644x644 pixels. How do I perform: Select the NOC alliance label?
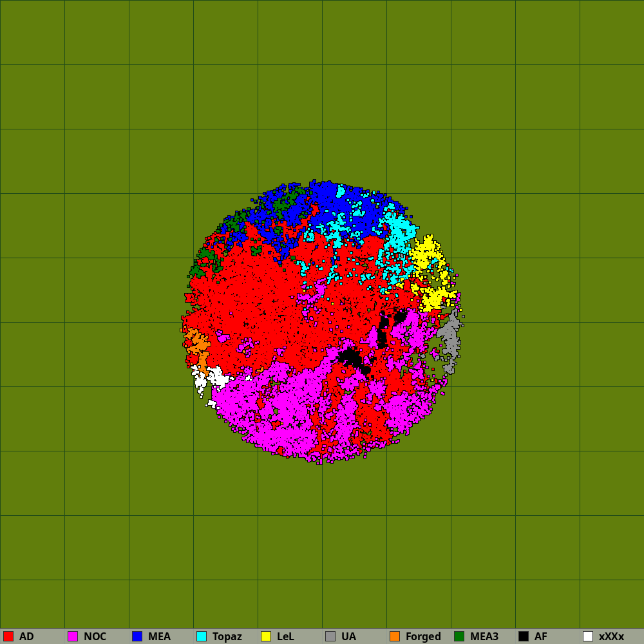[x=95, y=637]
